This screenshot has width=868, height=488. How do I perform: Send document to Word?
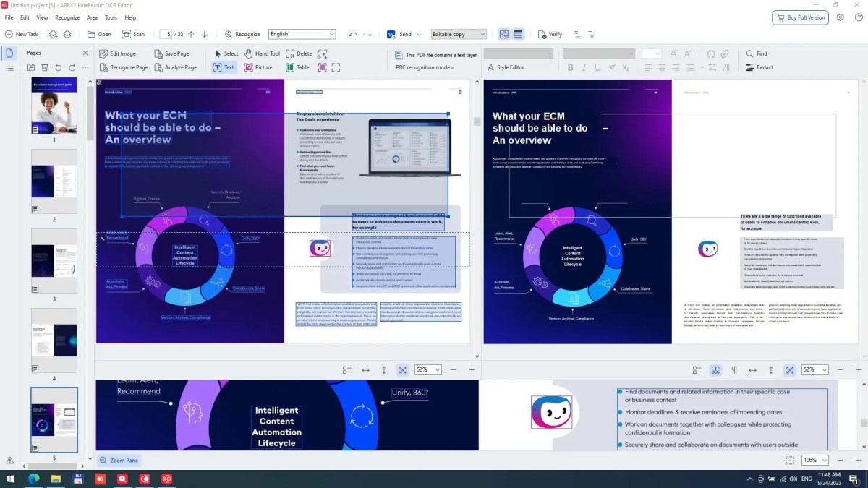pos(400,34)
